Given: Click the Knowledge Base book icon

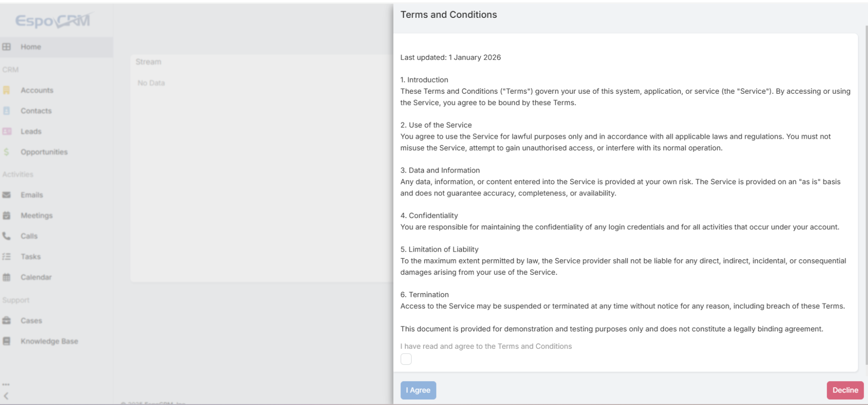Looking at the screenshot, I should pos(7,341).
